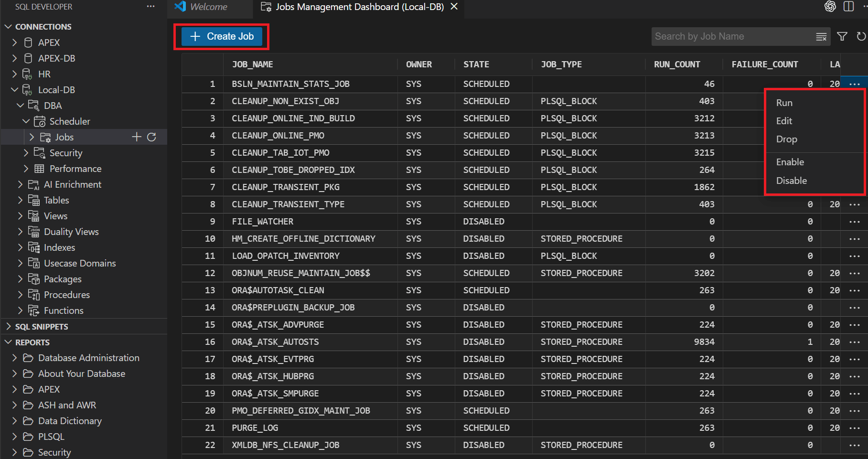
Task: Click the filter icon beside search
Action: coord(842,36)
